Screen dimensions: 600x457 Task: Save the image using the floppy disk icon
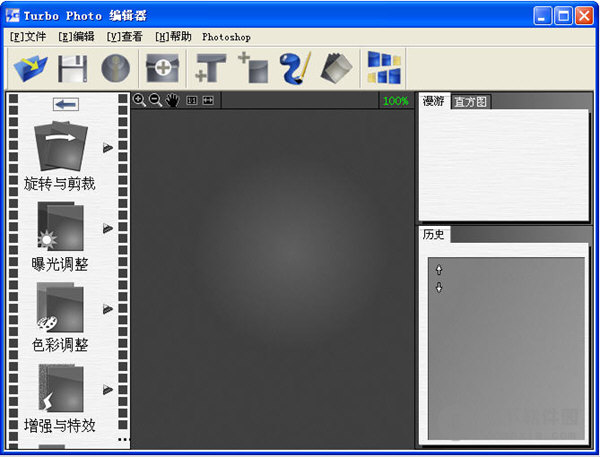(x=72, y=69)
